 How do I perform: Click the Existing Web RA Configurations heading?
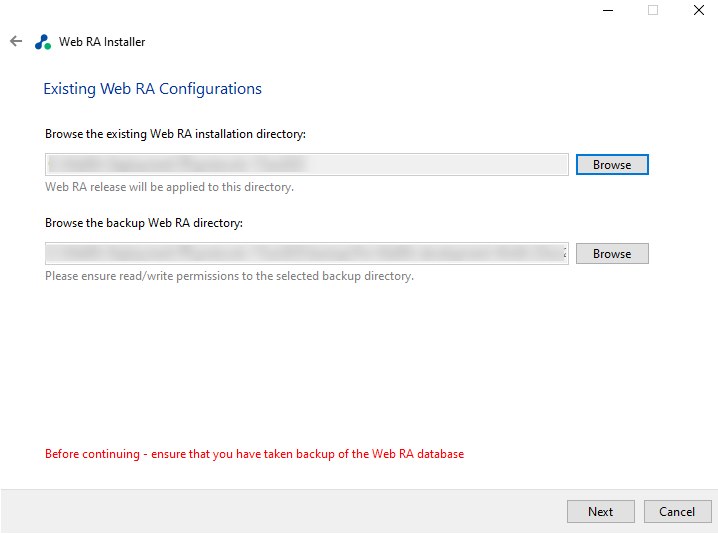[152, 89]
